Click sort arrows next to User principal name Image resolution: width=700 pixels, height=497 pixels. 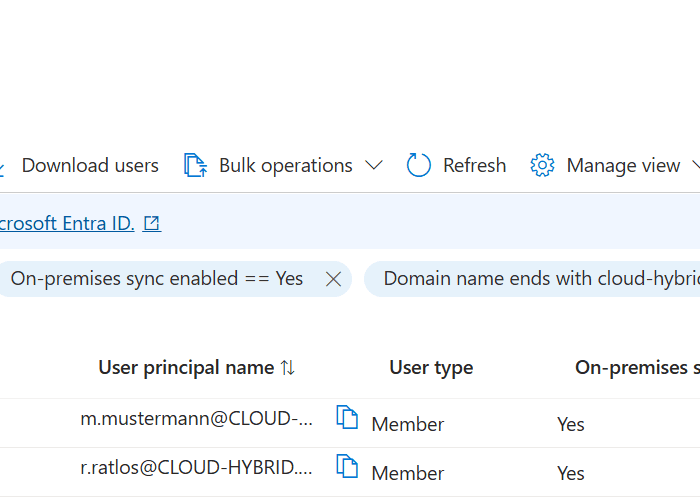(288, 368)
